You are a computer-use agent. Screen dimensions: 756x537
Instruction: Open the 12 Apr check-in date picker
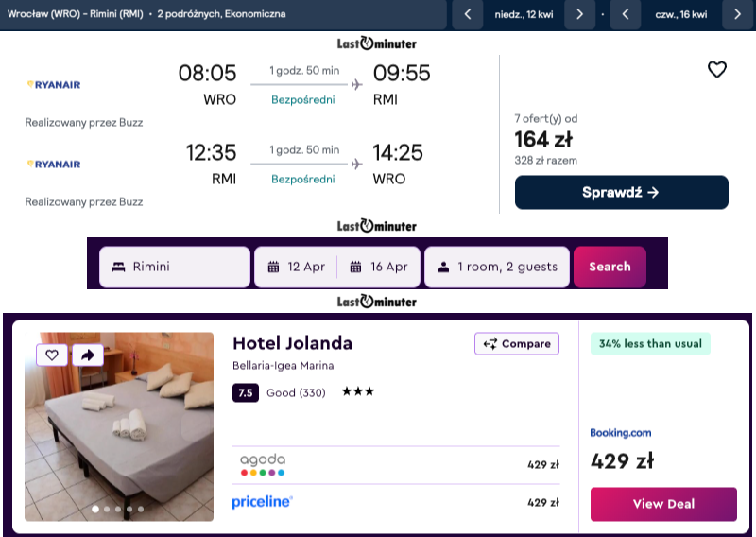point(296,267)
